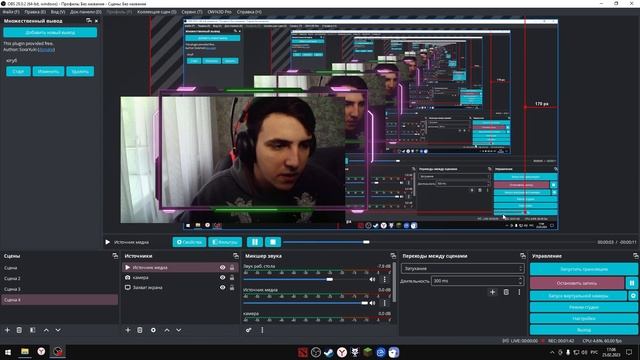This screenshot has width=640, height=360.
Task: Click the transition duration 300 ms stepper
Action: (520, 281)
